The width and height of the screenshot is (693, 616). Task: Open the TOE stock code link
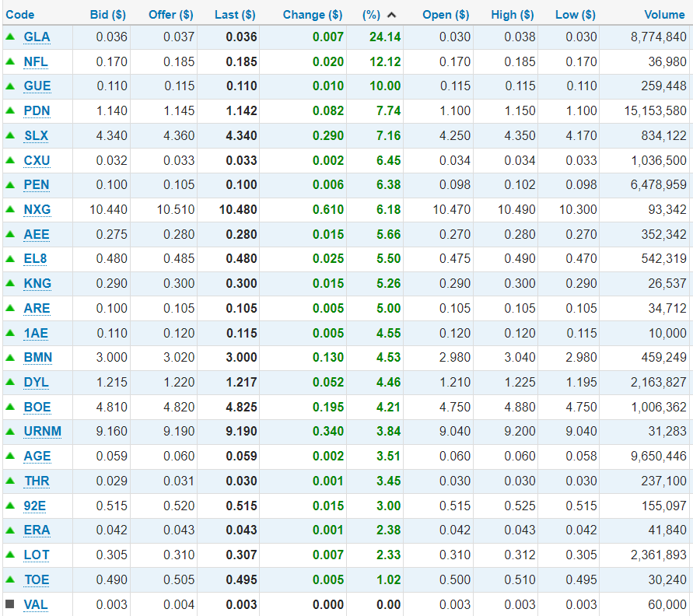pyautogui.click(x=37, y=579)
